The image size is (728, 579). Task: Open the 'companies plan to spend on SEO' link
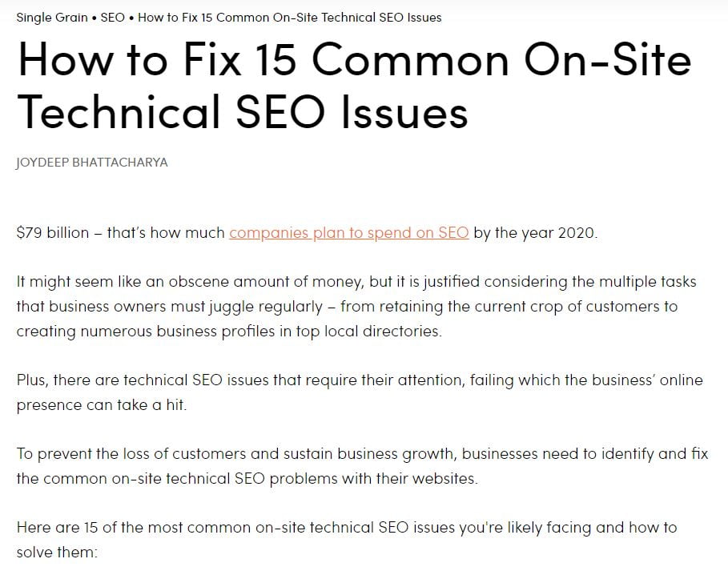point(349,232)
